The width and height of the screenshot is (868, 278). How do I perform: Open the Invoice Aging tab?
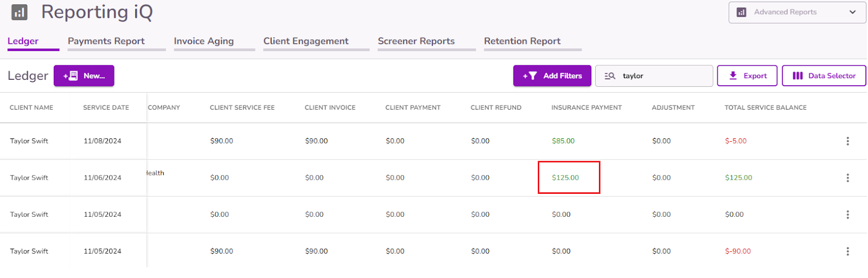pos(204,41)
